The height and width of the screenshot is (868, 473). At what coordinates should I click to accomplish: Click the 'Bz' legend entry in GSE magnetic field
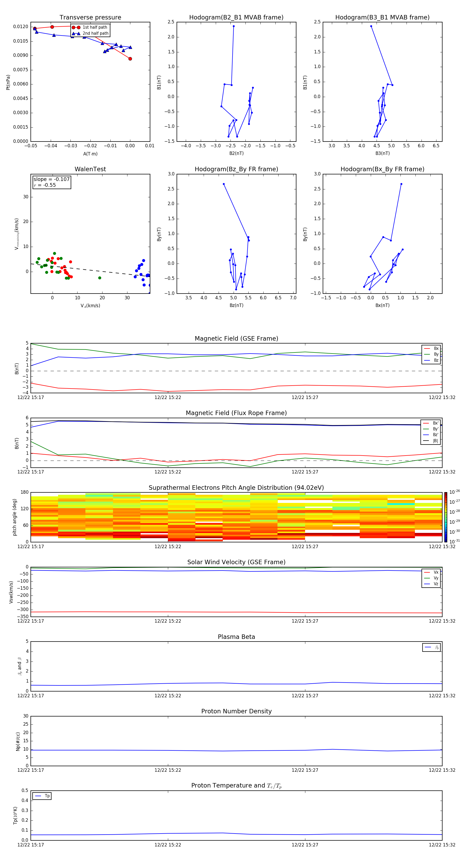pyautogui.click(x=431, y=360)
